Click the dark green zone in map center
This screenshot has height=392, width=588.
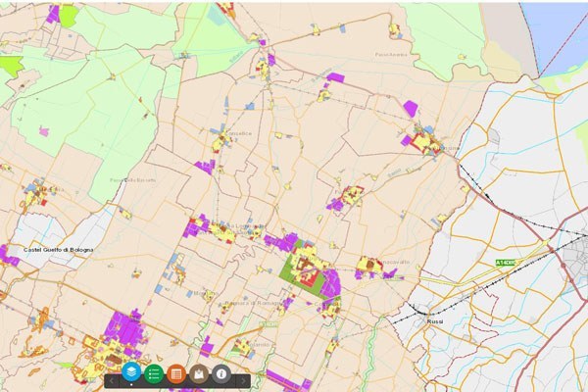tap(292, 270)
